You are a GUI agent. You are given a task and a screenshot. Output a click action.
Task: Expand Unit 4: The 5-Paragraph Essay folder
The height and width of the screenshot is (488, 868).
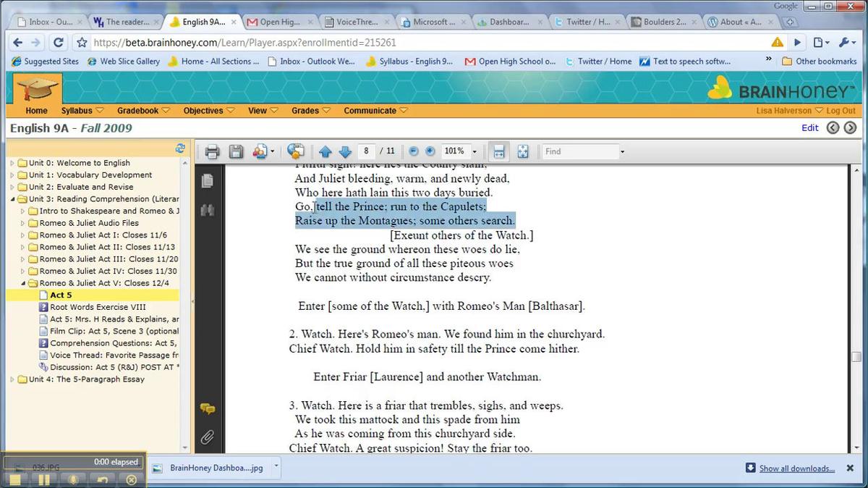(12, 379)
